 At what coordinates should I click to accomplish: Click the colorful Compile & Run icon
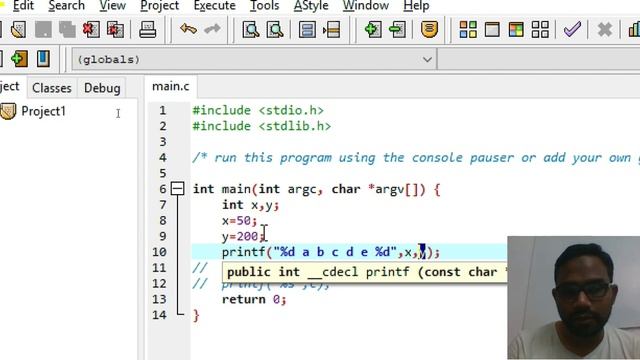[516, 29]
